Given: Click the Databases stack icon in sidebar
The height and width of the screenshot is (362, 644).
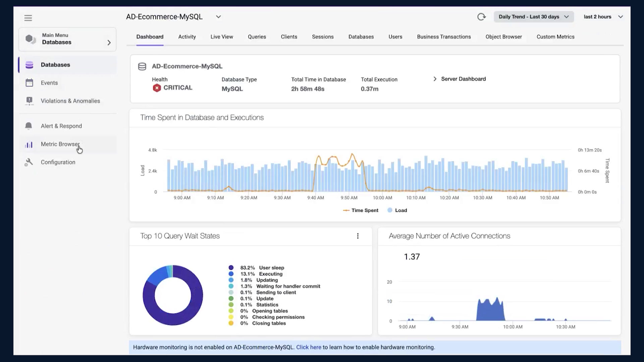Looking at the screenshot, I should (x=30, y=65).
